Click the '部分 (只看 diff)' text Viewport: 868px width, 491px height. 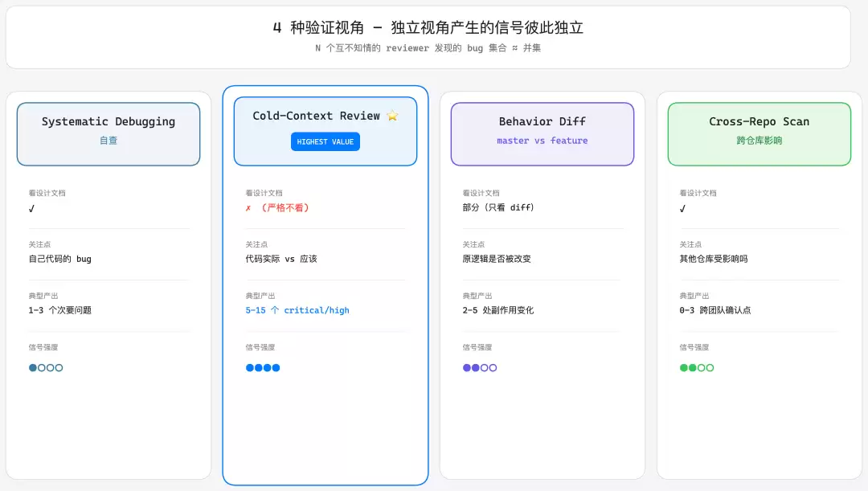point(498,207)
